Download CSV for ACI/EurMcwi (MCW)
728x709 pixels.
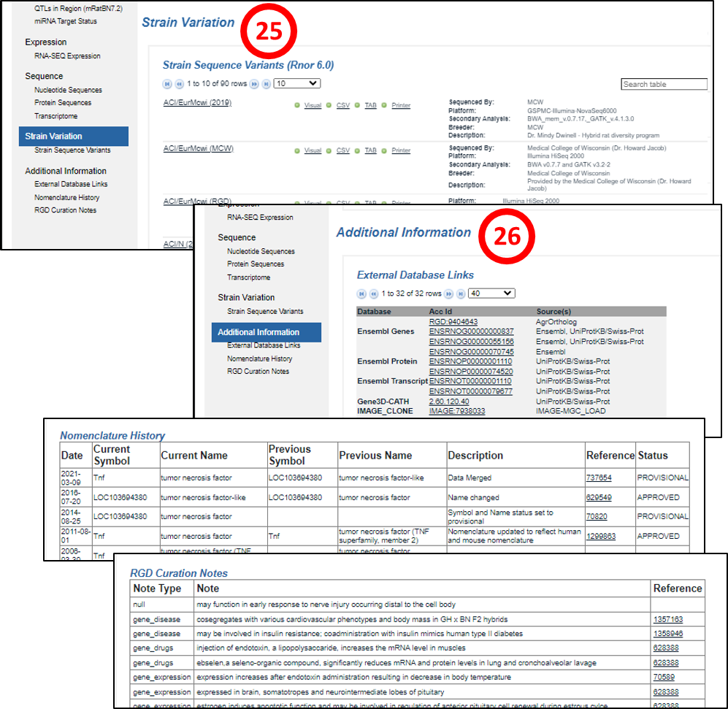pos(342,150)
